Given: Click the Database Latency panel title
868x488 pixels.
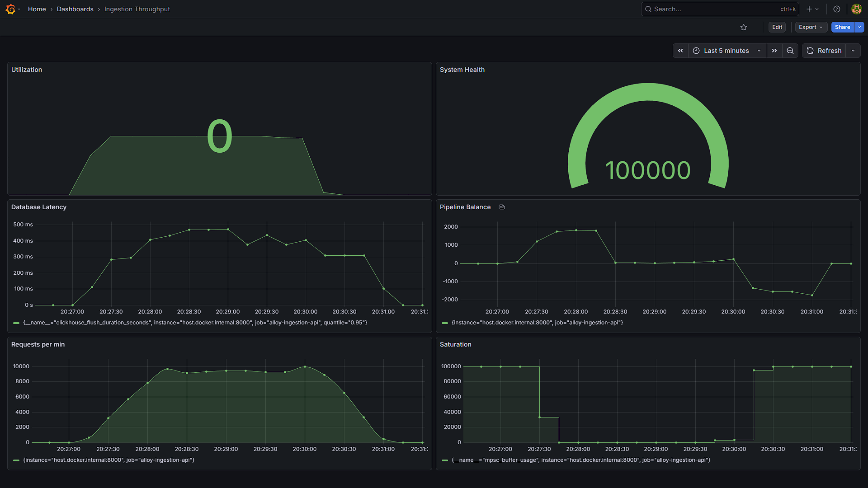Looking at the screenshot, I should pos(39,207).
